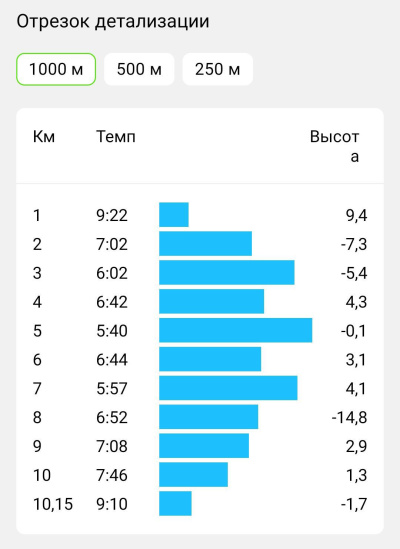Click the Темп column header
The width and height of the screenshot is (400, 549).
[x=116, y=137]
